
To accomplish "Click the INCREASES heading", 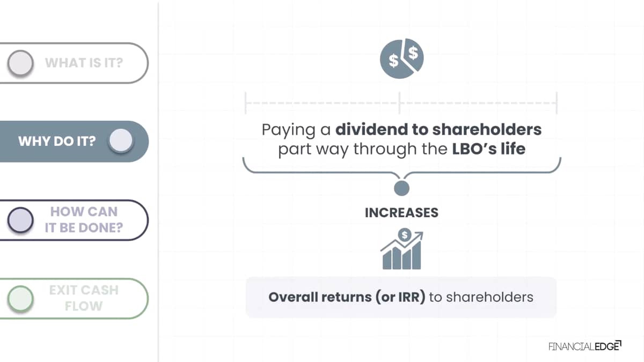I will point(401,212).
